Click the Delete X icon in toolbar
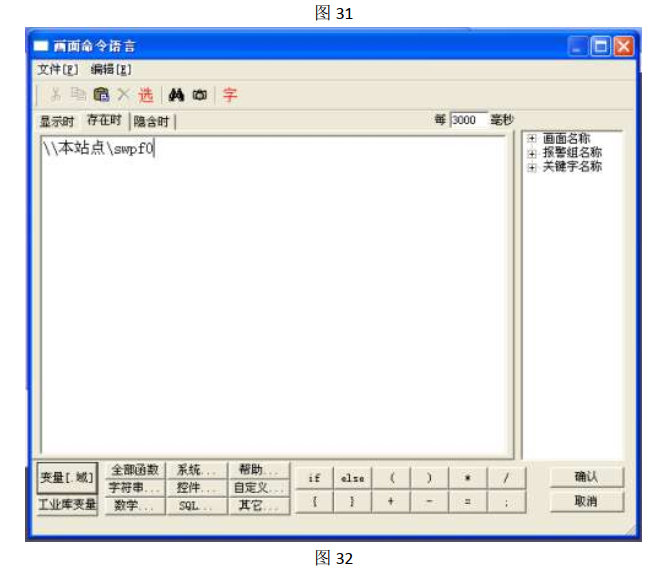This screenshot has width=664, height=573. (123, 95)
